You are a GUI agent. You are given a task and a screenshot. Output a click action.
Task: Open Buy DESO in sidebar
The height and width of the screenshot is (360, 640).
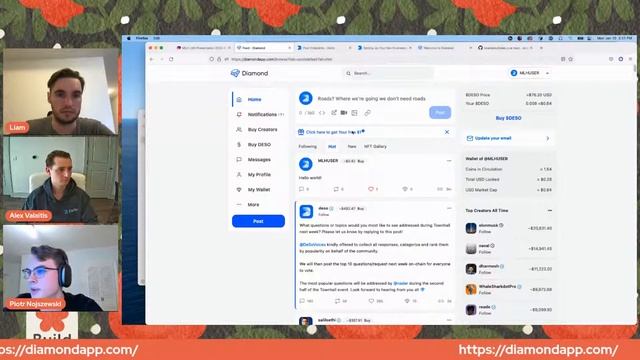(259, 145)
